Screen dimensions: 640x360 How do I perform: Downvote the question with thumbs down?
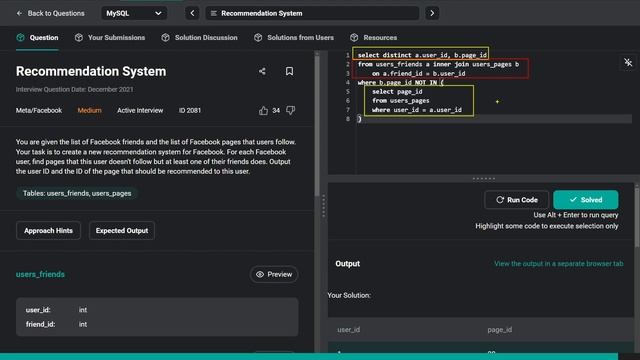[x=290, y=111]
